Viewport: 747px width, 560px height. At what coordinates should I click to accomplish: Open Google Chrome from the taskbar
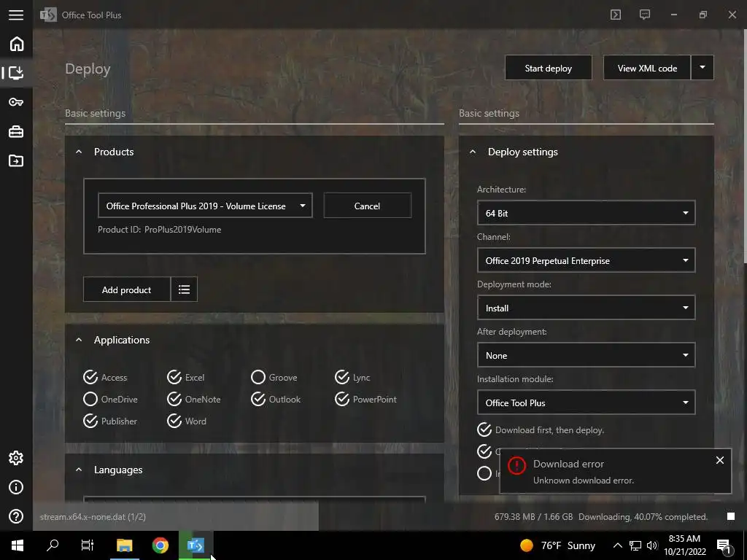[160, 545]
